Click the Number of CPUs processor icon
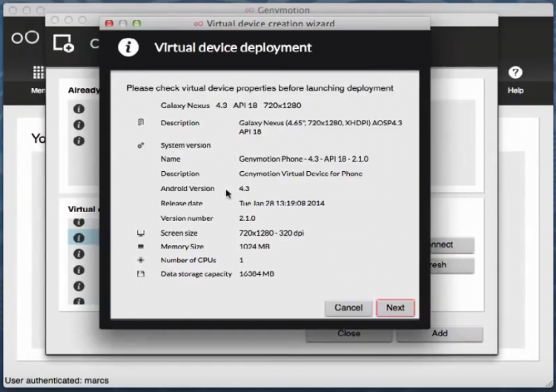 coord(141,260)
